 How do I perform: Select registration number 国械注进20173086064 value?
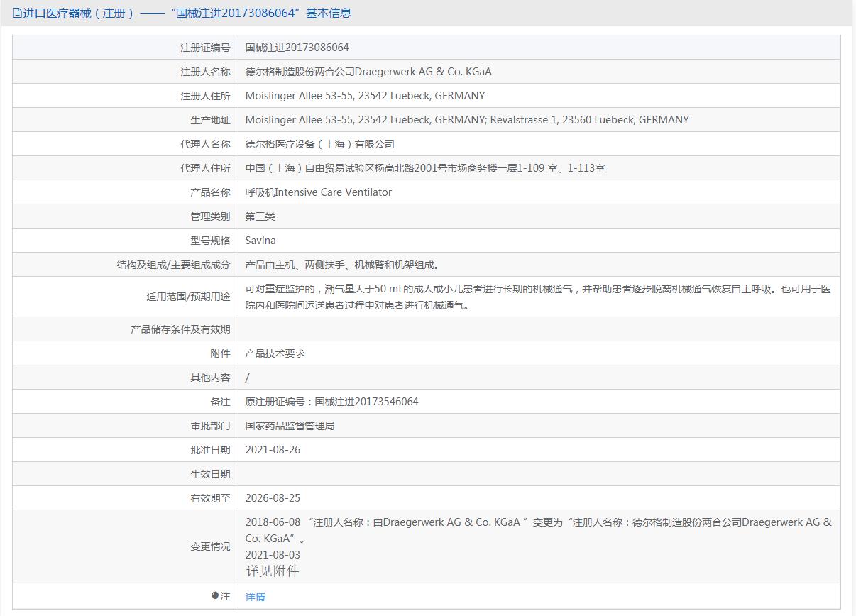(297, 48)
